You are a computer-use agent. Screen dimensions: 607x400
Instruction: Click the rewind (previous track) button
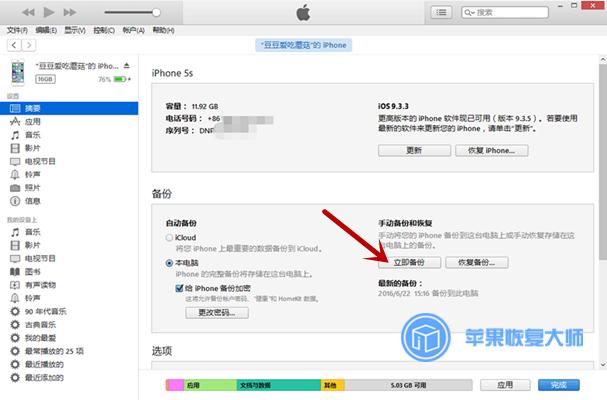click(28, 12)
